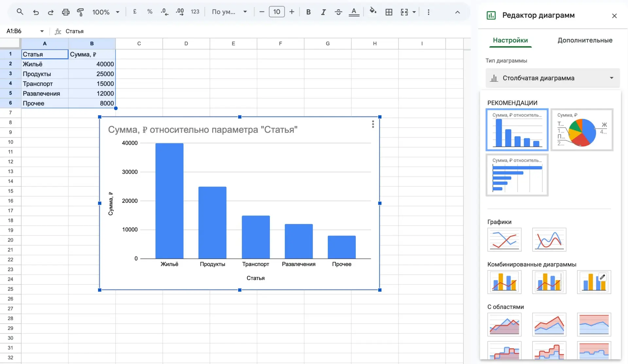628x364 pixels.
Task: Toggle strikethrough formatting
Action: point(339,12)
